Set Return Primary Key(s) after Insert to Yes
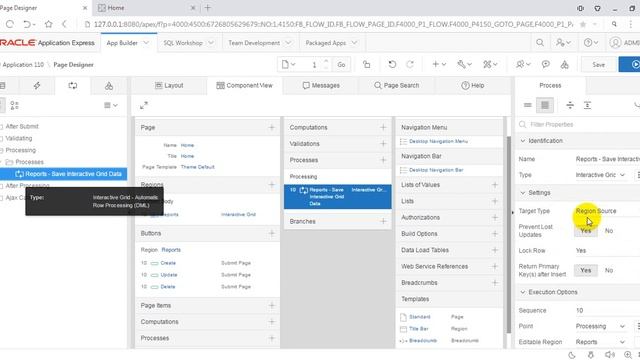The height and width of the screenshot is (360, 640). pyautogui.click(x=586, y=270)
